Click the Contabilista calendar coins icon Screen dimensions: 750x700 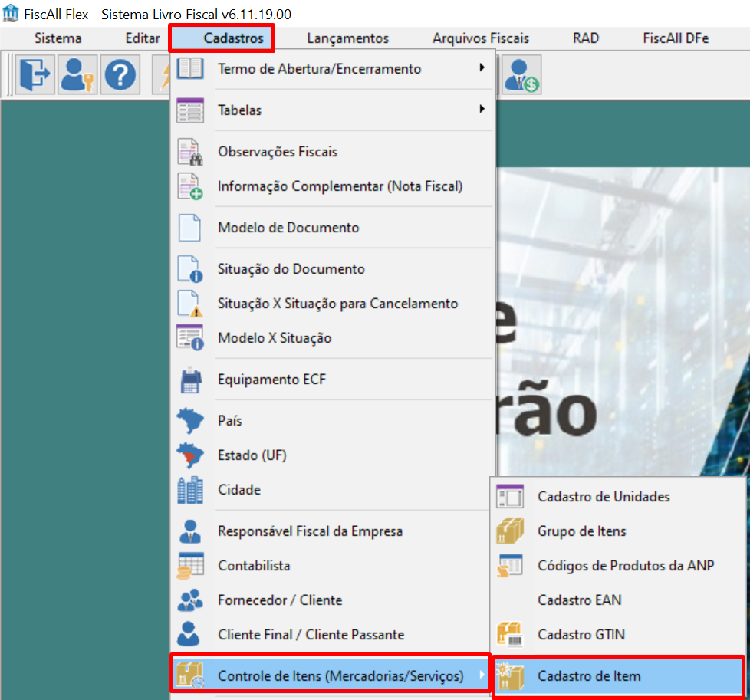(x=190, y=566)
